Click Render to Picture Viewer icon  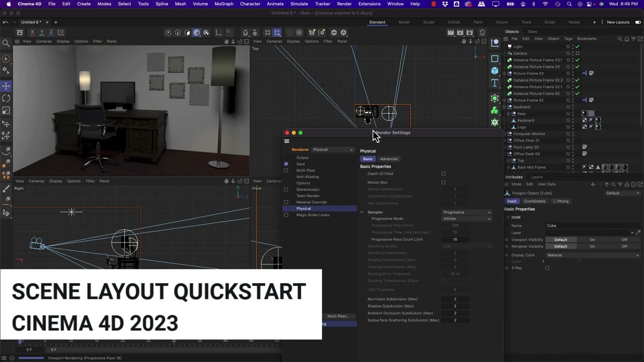point(461,33)
